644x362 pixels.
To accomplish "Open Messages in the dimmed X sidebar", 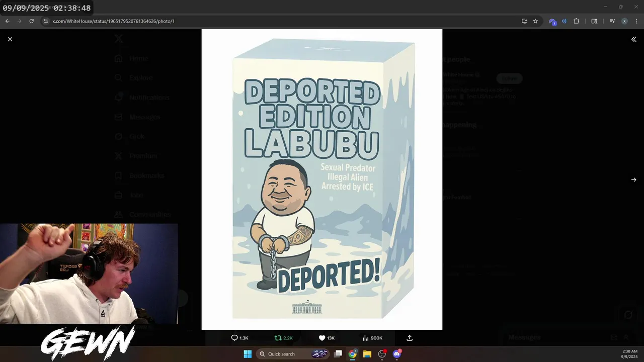I will tap(137, 117).
